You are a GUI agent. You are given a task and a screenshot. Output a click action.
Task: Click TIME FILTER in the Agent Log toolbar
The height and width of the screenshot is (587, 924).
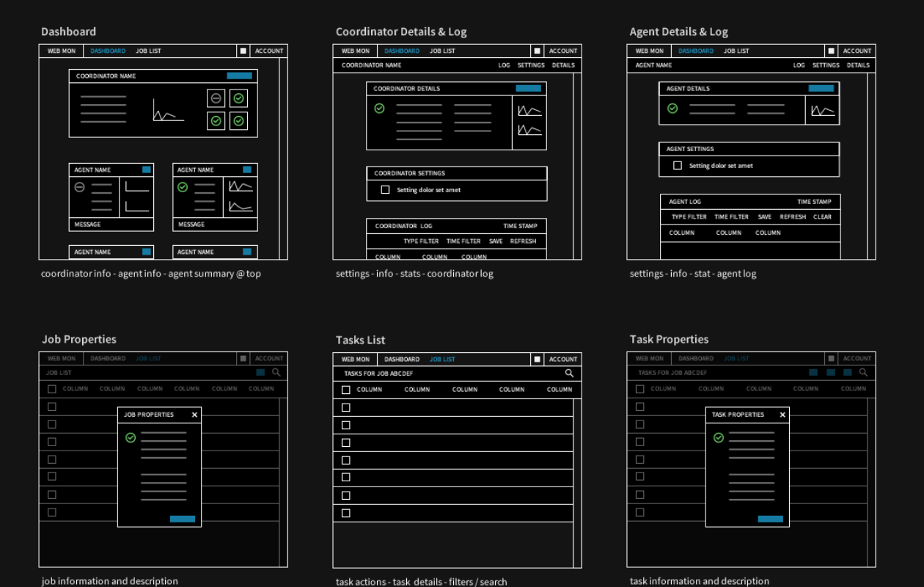(732, 217)
